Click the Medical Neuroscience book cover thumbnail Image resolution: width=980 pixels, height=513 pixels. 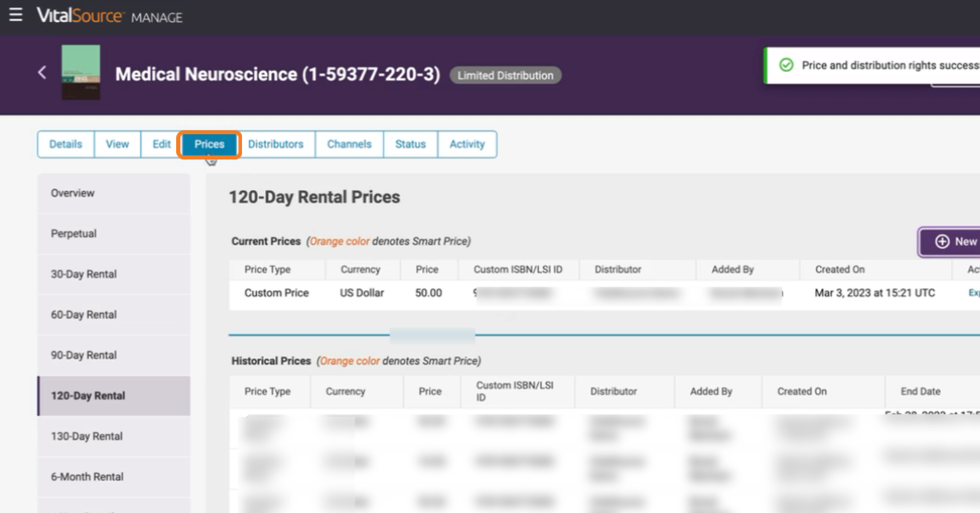coord(81,72)
